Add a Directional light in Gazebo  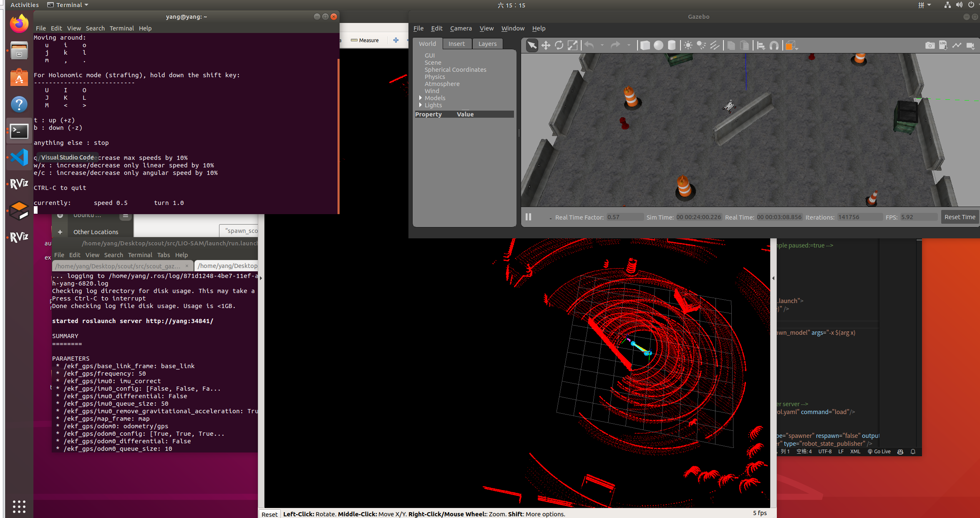point(715,45)
